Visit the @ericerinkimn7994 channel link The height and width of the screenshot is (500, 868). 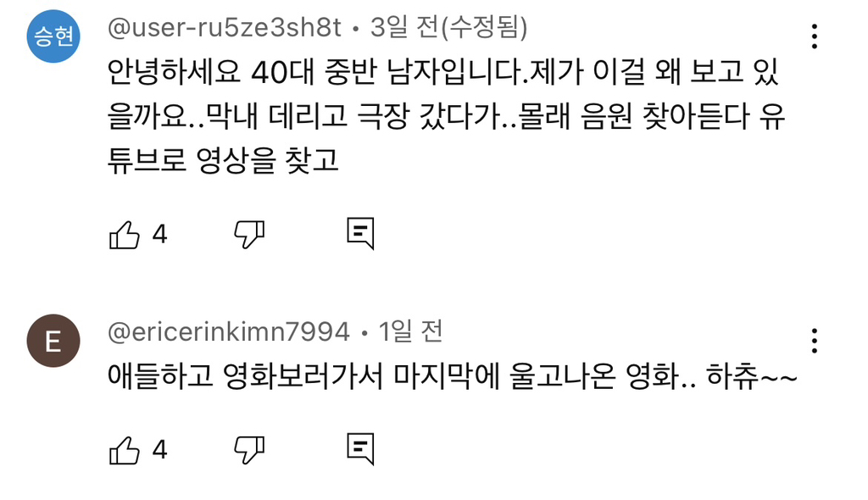[229, 332]
